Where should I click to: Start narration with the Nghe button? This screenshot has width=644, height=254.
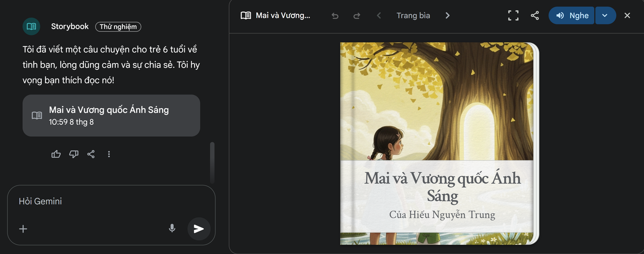(572, 15)
